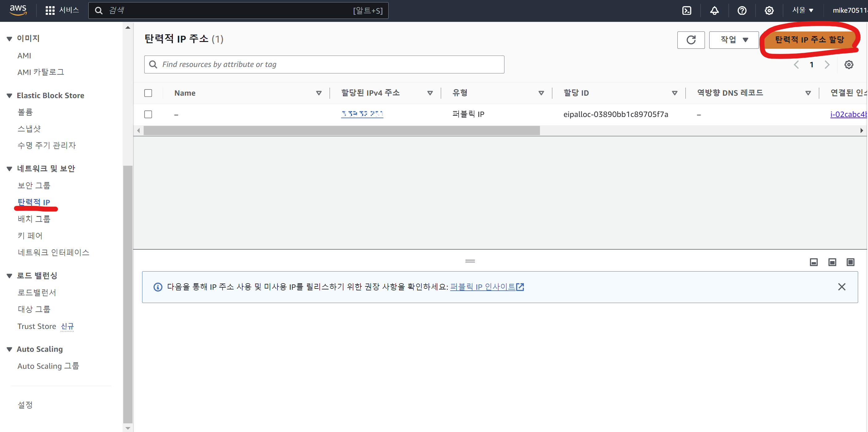
Task: Open the 작업 actions dropdown
Action: tap(734, 40)
